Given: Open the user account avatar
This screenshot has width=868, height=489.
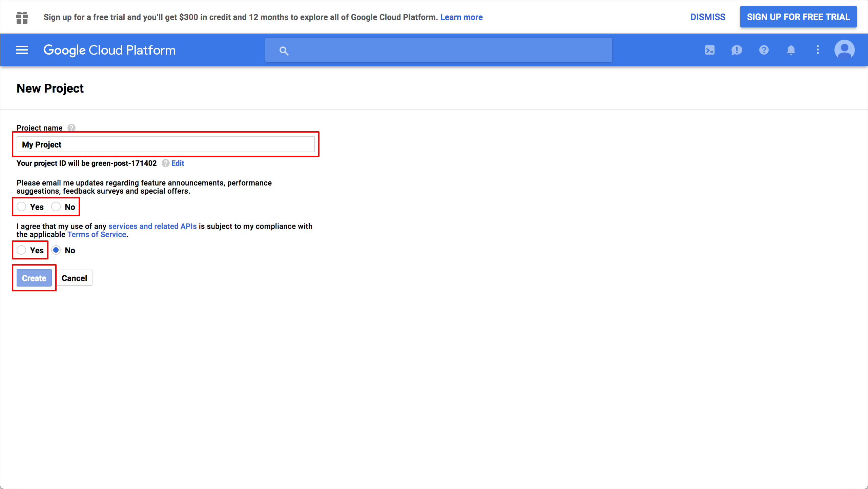Looking at the screenshot, I should click(x=844, y=50).
